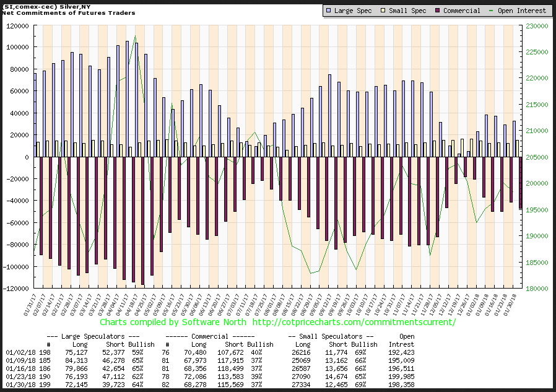The height and width of the screenshot is (392, 556).
Task: Select the Large Spec legend label
Action: point(354,11)
